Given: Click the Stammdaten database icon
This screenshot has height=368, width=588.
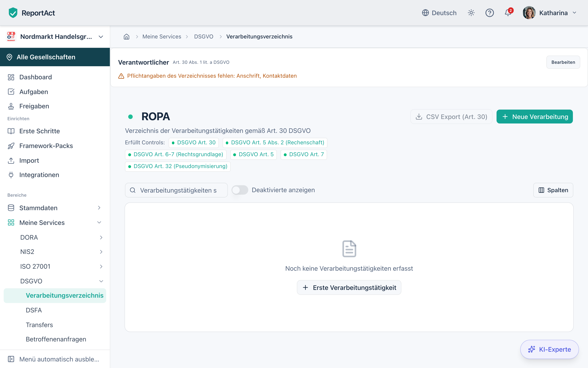Looking at the screenshot, I should pyautogui.click(x=11, y=208).
